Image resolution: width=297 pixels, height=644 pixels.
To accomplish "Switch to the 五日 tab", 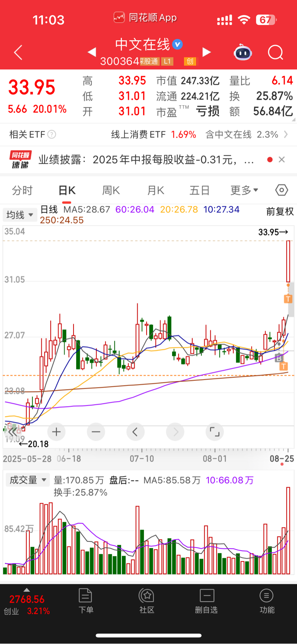I will (x=200, y=190).
